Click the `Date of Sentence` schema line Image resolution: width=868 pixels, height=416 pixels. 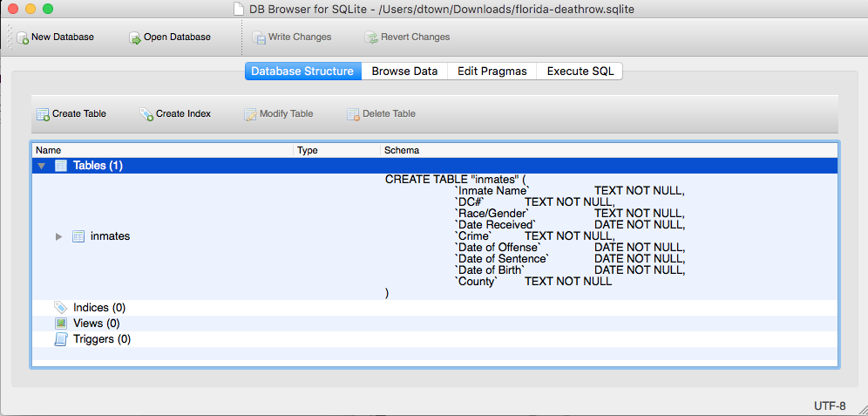tap(570, 259)
